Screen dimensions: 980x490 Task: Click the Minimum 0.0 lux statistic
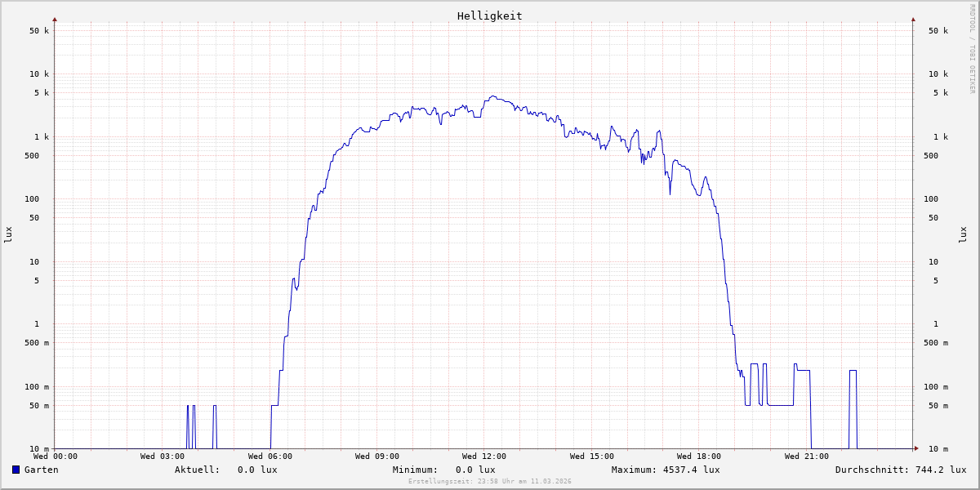click(x=443, y=470)
